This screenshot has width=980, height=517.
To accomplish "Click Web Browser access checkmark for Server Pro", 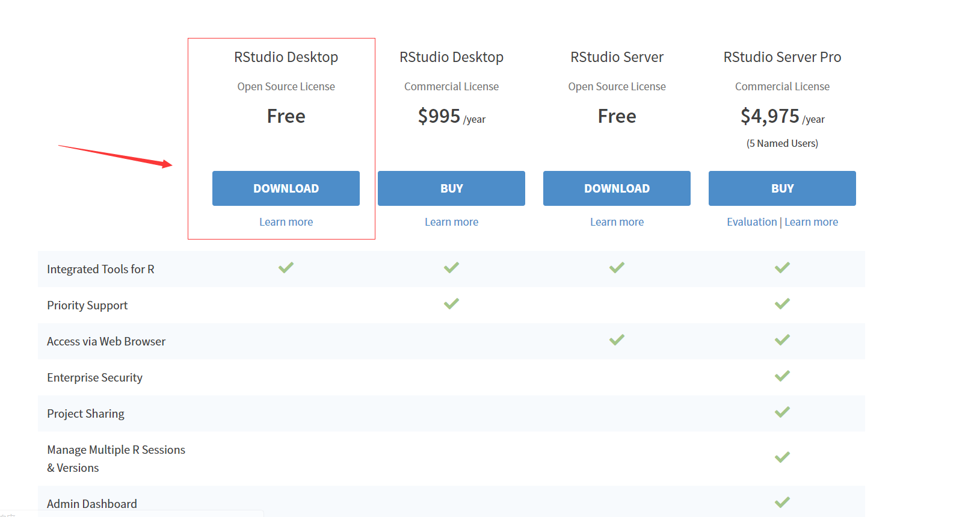I will point(782,340).
